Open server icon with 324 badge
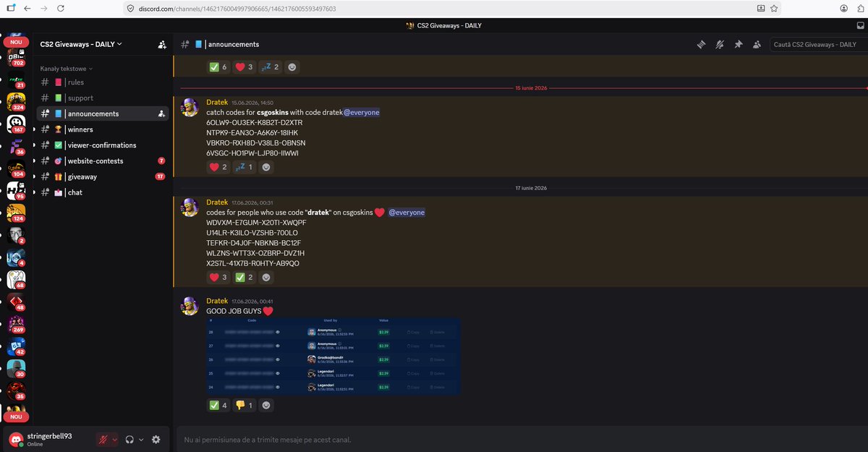This screenshot has height=452, width=868. [x=16, y=101]
